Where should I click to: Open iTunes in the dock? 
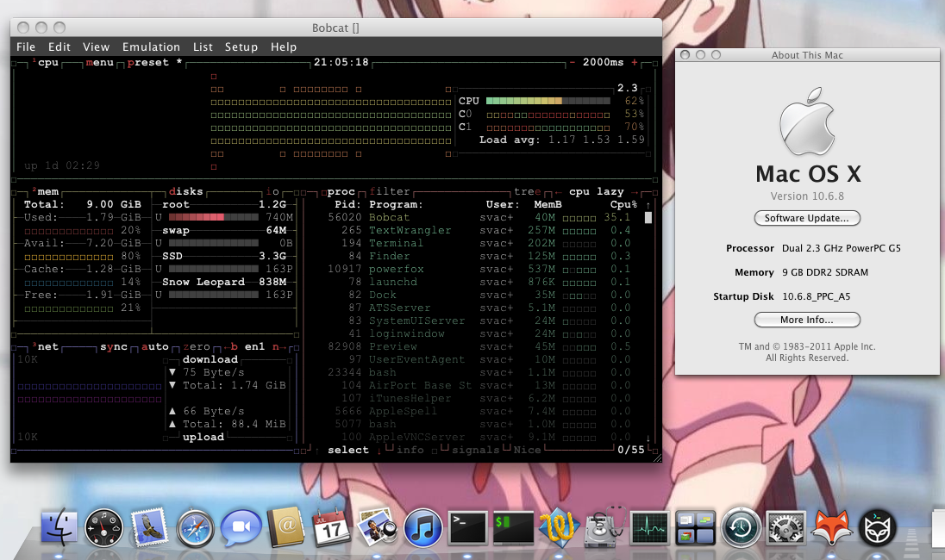(x=422, y=528)
